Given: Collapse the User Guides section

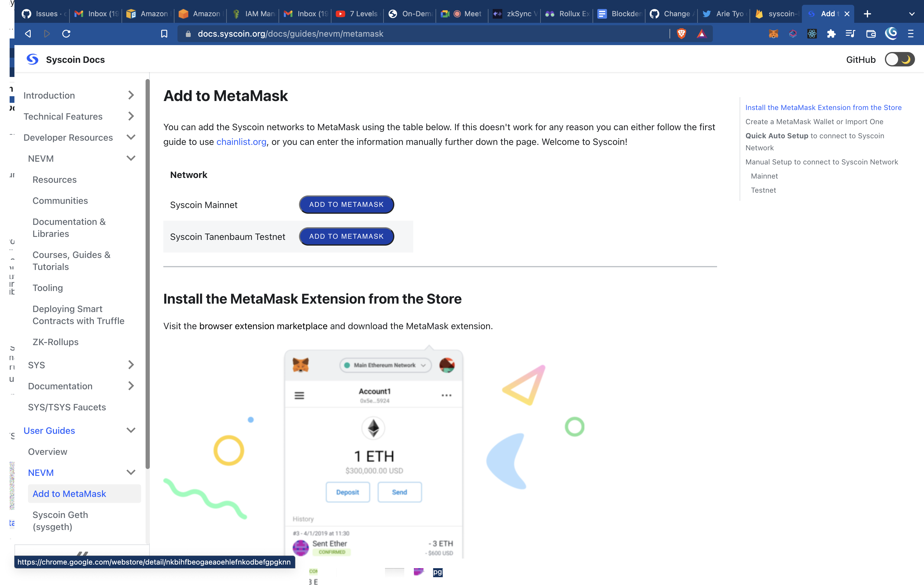Looking at the screenshot, I should [x=131, y=430].
